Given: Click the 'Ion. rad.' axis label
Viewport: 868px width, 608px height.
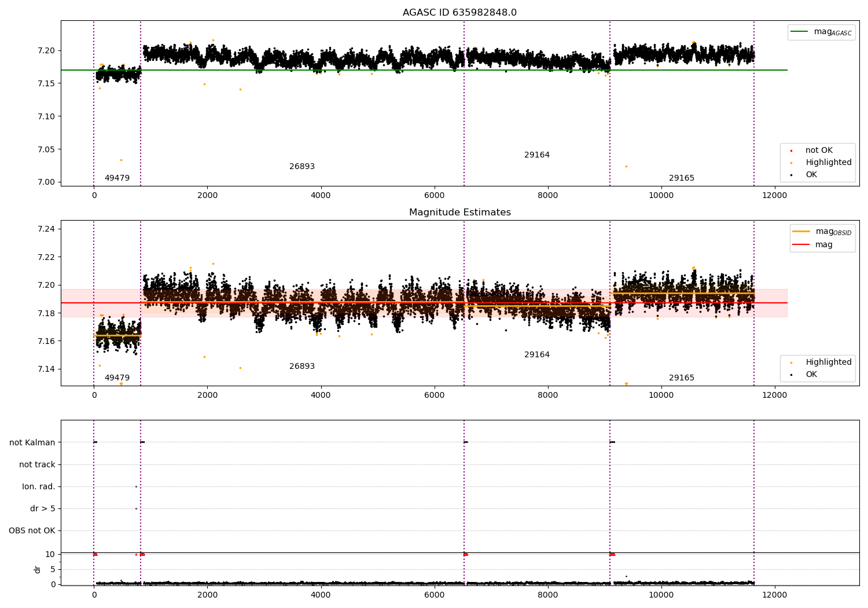Looking at the screenshot, I should tap(39, 487).
